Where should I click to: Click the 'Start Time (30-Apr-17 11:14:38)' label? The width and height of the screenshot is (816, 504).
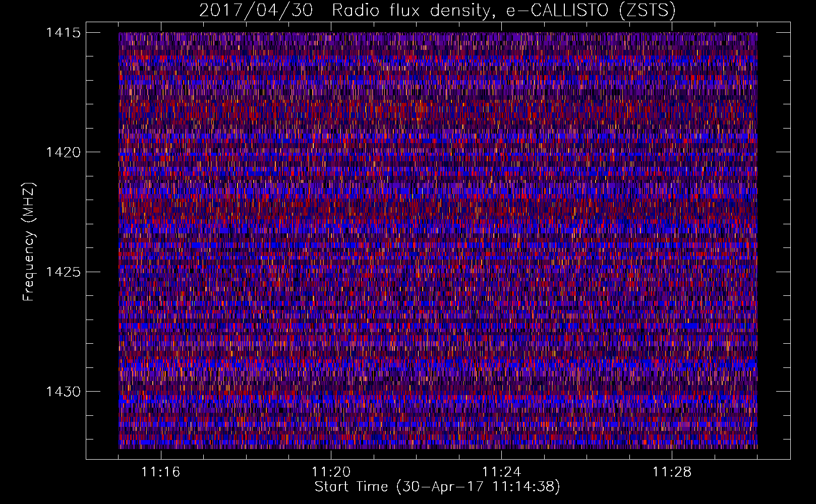tap(437, 487)
